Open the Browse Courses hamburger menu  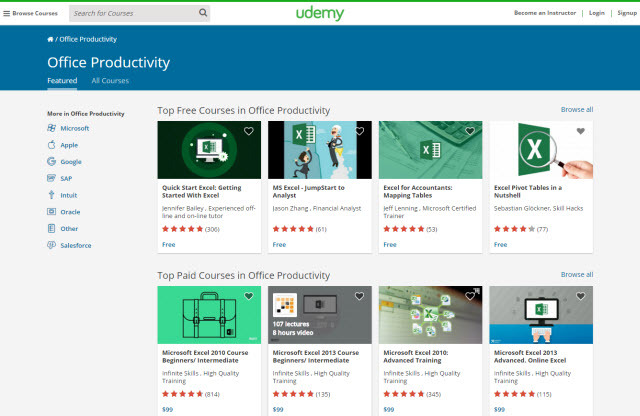[x=7, y=13]
